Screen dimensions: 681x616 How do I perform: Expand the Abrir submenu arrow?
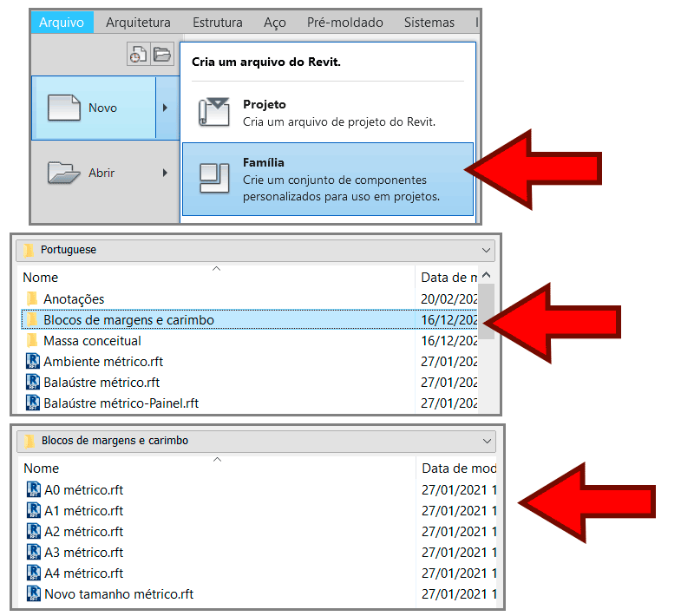[x=165, y=173]
